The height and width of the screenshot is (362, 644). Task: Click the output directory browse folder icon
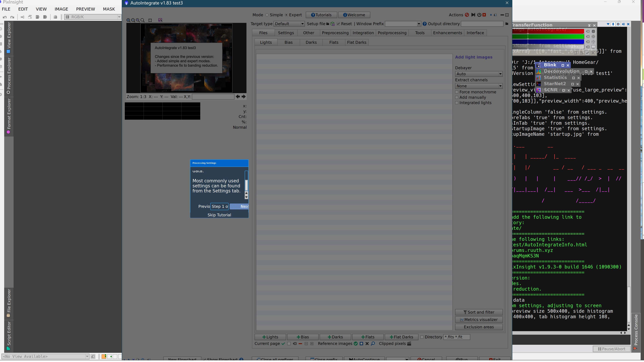507,24
